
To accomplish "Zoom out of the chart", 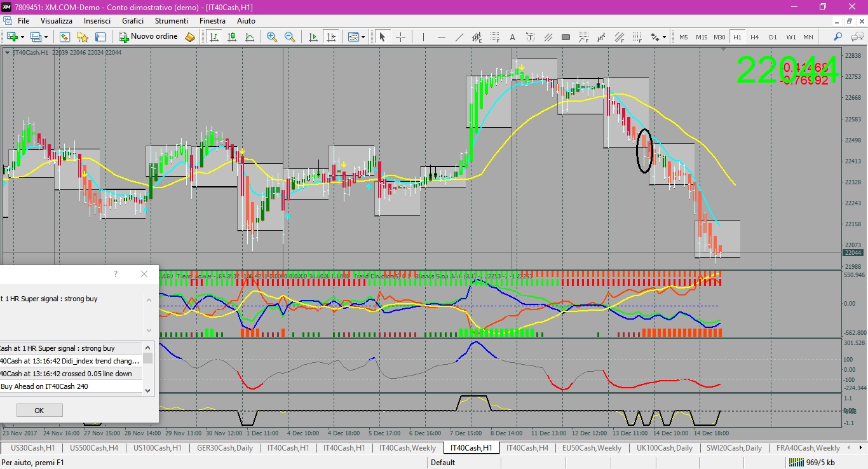I will coord(290,37).
